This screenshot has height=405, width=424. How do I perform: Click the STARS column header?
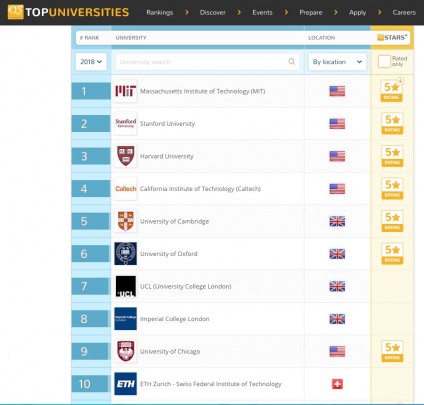[392, 37]
